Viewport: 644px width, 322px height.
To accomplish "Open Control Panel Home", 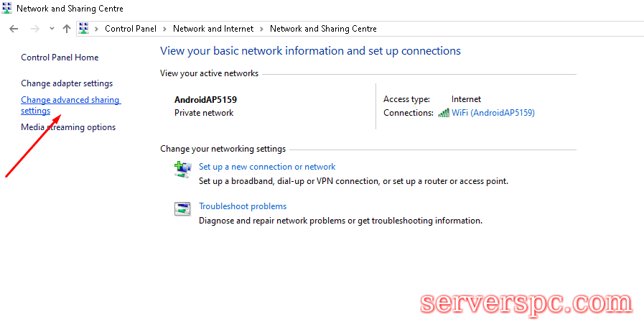I will click(x=60, y=57).
